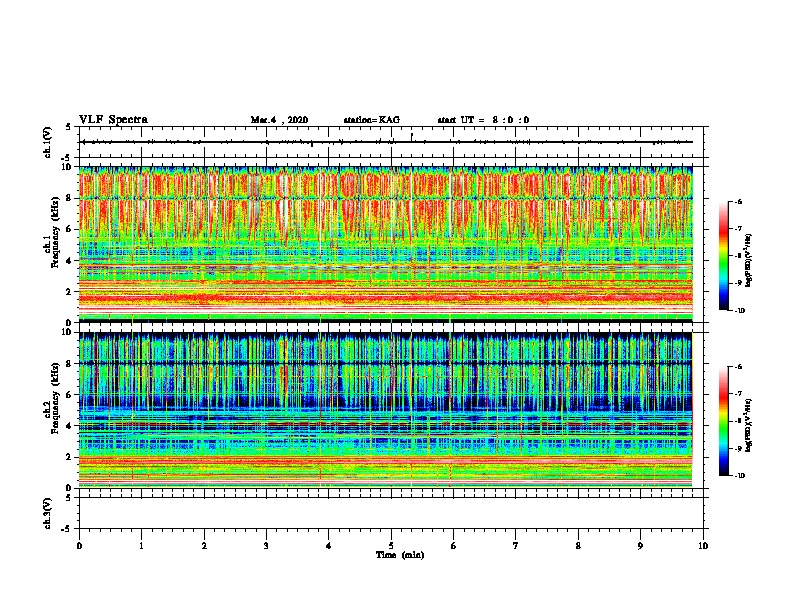Click the "5" tick of ch.1(V) axis
The image size is (792, 612).
(x=68, y=127)
